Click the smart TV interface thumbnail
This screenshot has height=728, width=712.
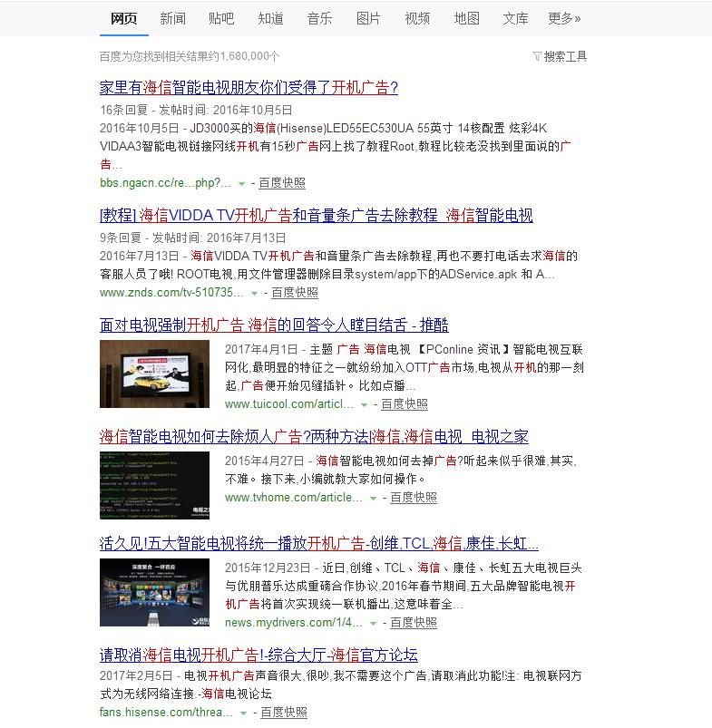pos(155,592)
